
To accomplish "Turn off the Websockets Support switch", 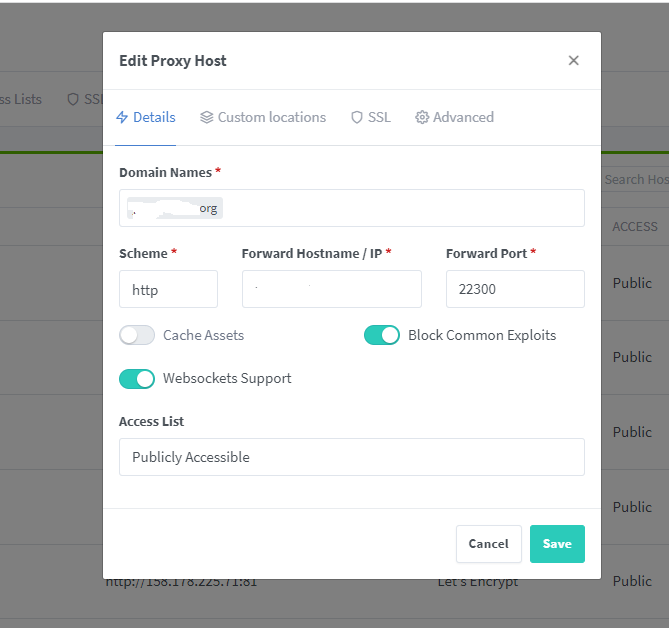I will coord(138,379).
